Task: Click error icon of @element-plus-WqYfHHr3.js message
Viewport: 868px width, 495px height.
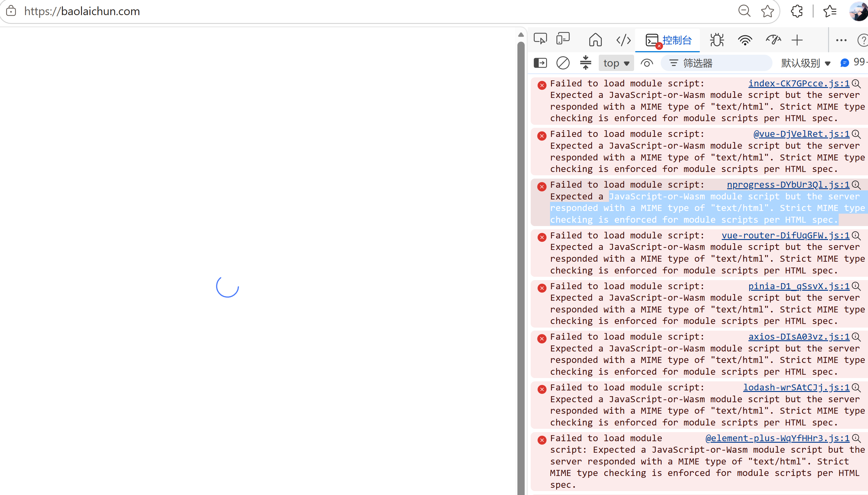Action: pyautogui.click(x=542, y=440)
